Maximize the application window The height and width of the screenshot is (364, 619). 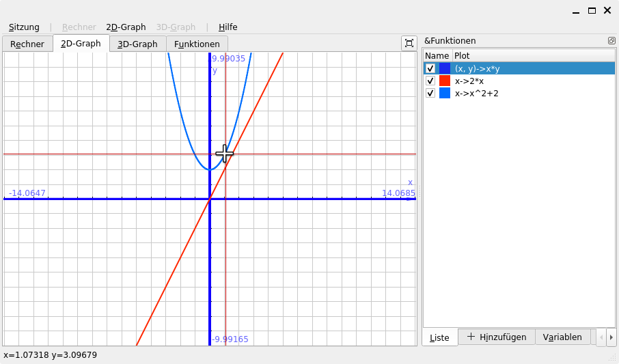point(592,10)
